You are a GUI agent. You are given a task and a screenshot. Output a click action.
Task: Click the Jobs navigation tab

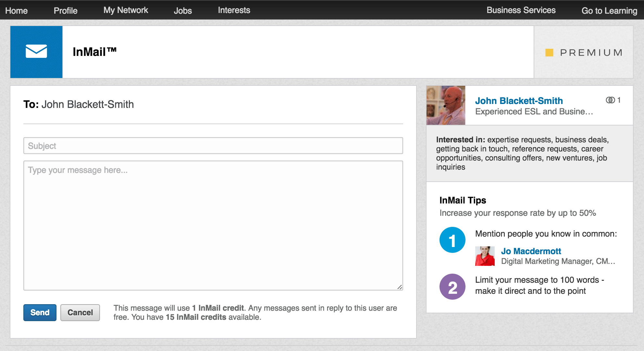182,10
